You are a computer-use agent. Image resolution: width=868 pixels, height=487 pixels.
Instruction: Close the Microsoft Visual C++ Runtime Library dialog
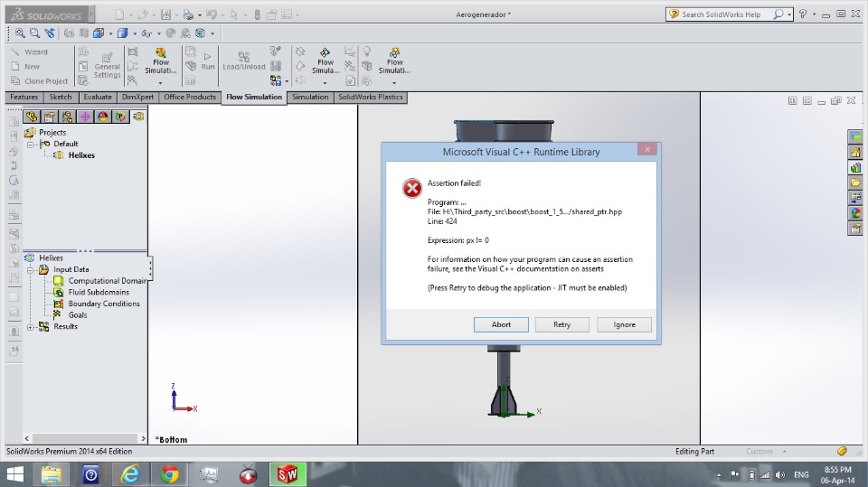[647, 149]
